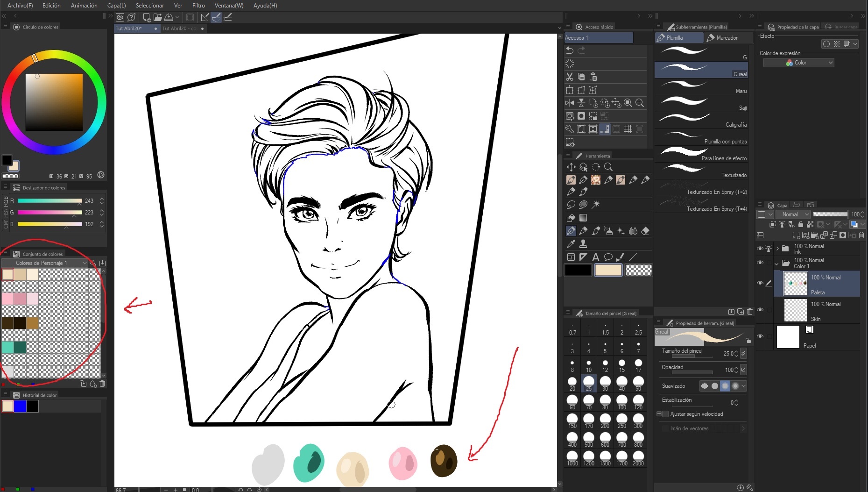Viewport: 868px width, 492px height.
Task: Select the Zoom magnifier tool
Action: tap(608, 167)
